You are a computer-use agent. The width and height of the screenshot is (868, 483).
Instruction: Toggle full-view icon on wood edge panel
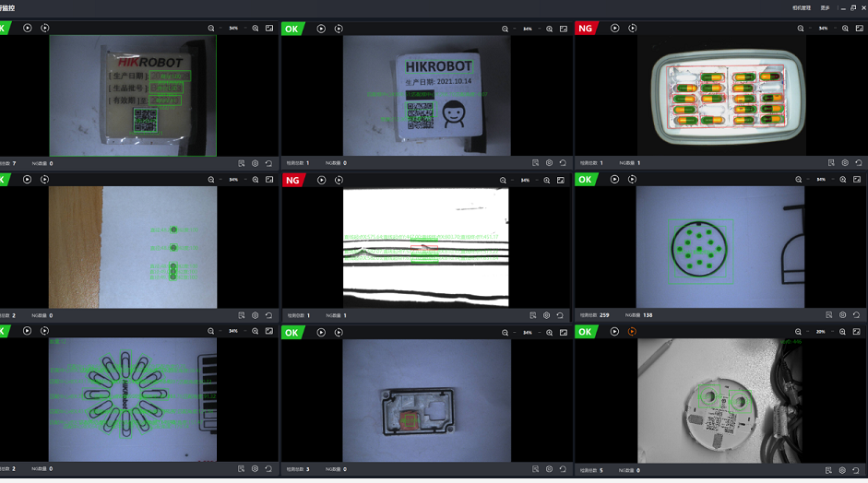(269, 180)
